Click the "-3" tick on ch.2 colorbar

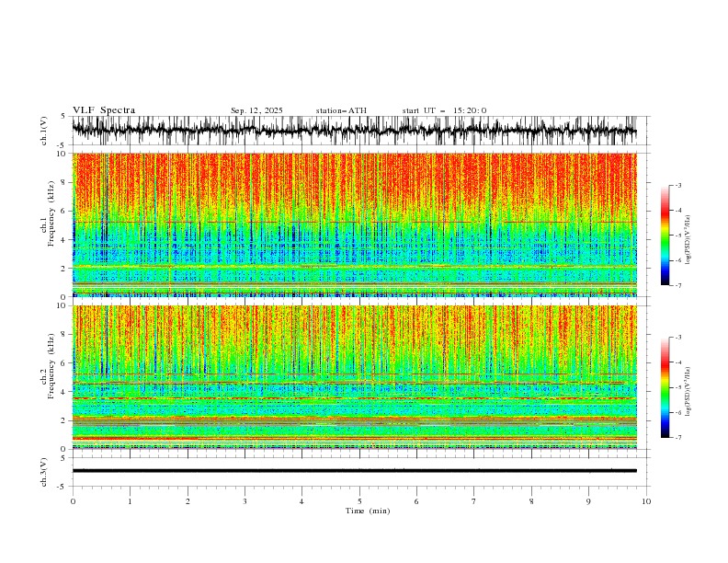pyautogui.click(x=678, y=338)
